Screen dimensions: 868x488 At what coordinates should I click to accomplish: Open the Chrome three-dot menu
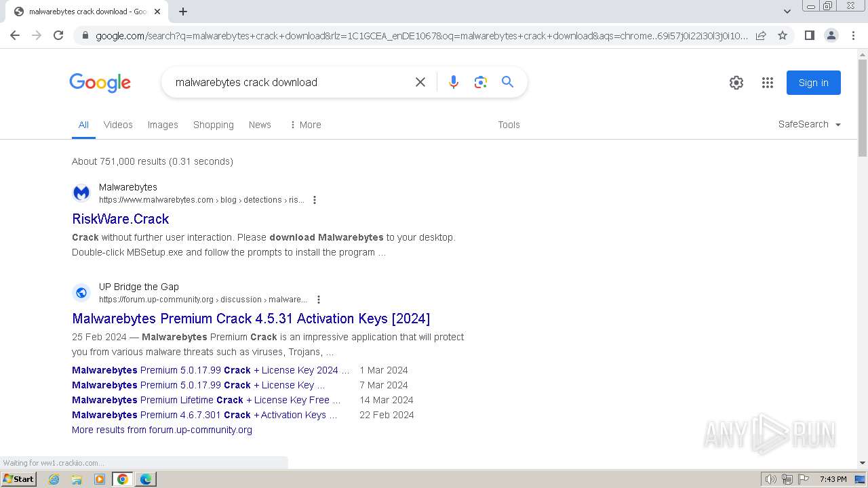pyautogui.click(x=853, y=35)
